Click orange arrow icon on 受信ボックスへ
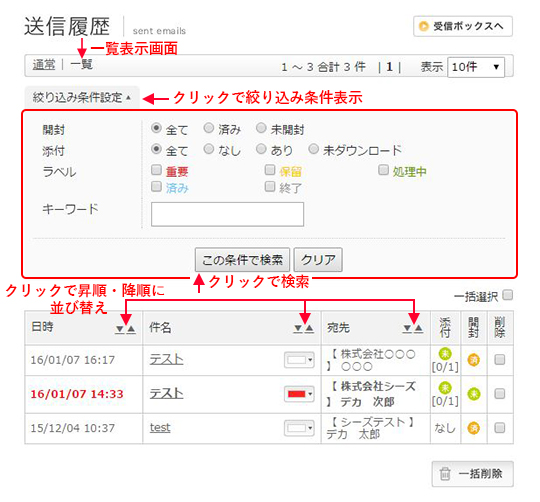Viewport: 540px width, 502px height. 423,26
